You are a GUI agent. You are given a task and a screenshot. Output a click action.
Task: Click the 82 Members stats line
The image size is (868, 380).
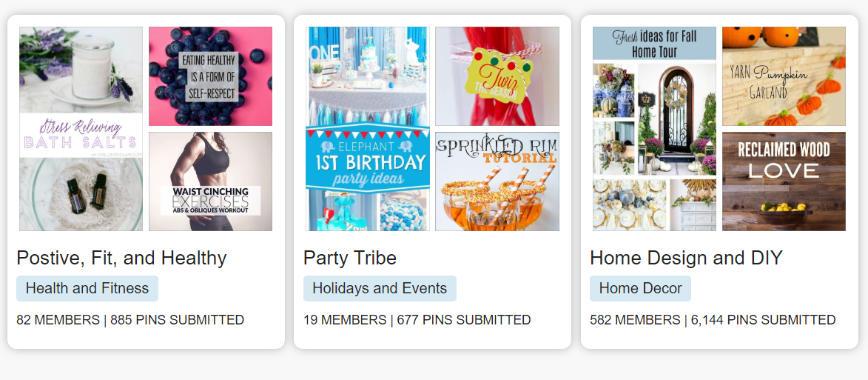click(58, 320)
